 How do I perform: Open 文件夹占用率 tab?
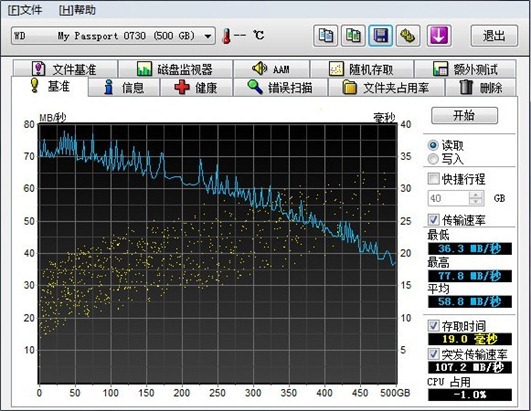pos(386,88)
